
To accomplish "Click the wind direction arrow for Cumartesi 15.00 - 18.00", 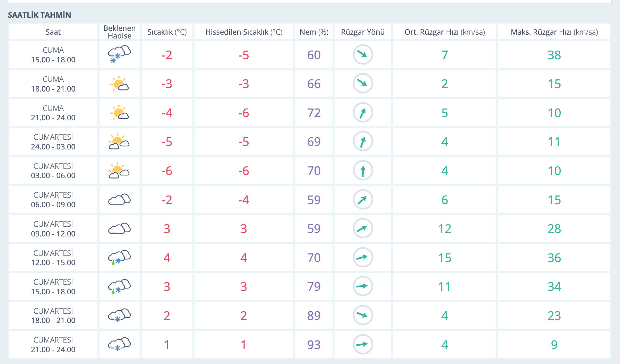I will point(363,286).
